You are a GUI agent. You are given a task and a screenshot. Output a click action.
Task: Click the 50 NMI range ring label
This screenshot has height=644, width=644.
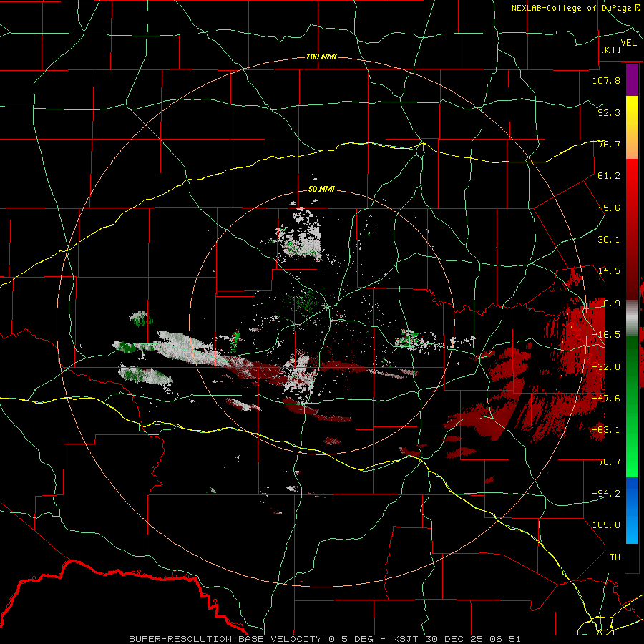[321, 189]
